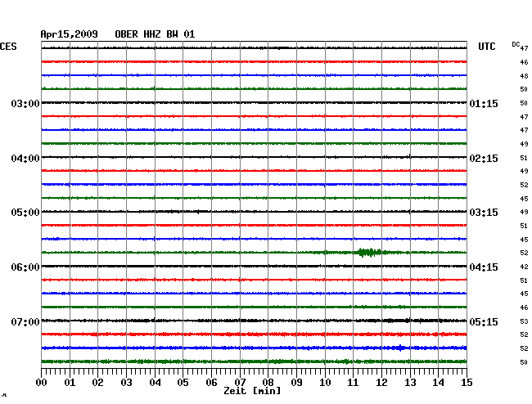
Task: Click the date label Apr15,2009
Action: tap(69, 34)
